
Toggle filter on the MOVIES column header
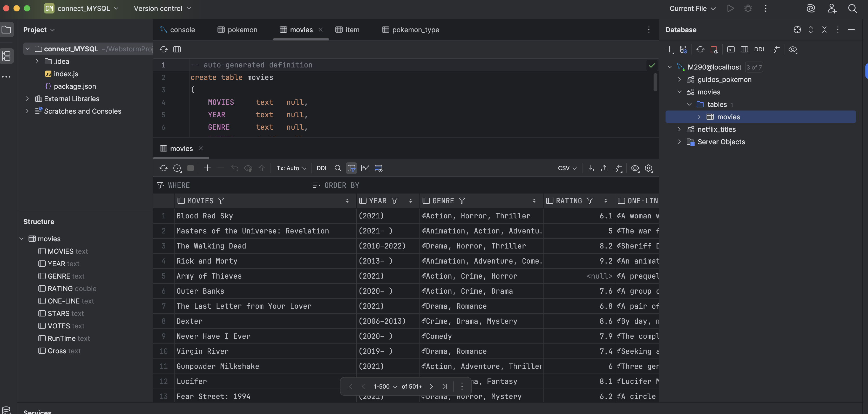221,201
